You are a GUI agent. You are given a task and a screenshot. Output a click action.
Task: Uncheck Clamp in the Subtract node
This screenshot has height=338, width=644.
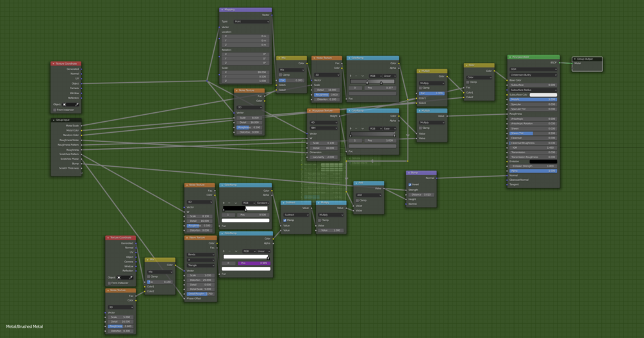pos(285,220)
